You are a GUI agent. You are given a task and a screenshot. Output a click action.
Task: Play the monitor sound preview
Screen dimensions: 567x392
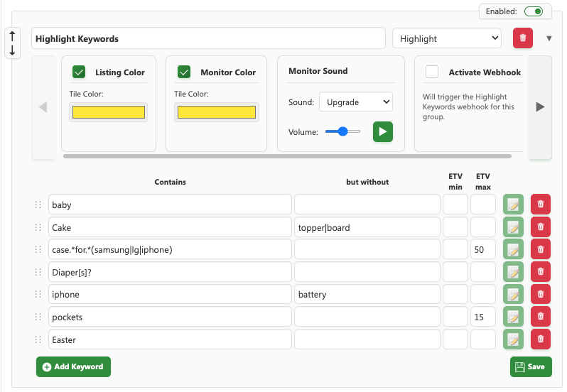click(382, 131)
